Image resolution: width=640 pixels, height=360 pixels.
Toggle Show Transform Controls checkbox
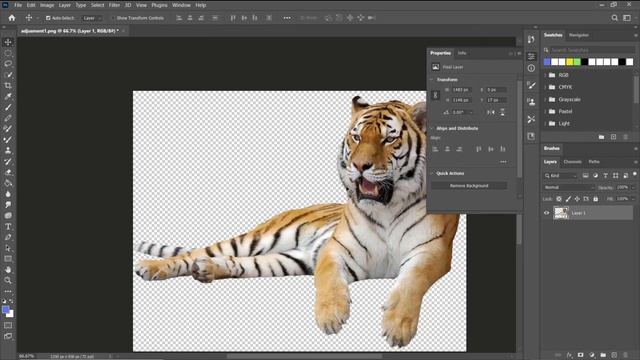tap(113, 18)
